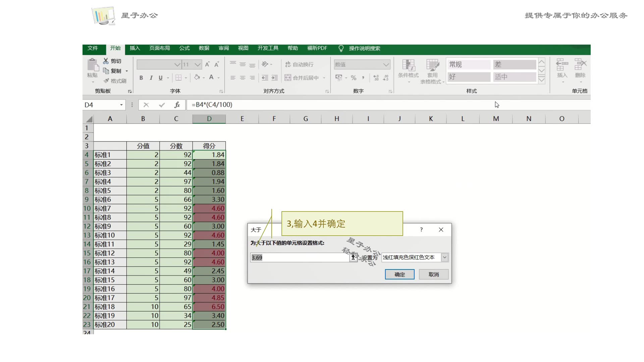Click the Merge and Center icon

tap(288, 78)
